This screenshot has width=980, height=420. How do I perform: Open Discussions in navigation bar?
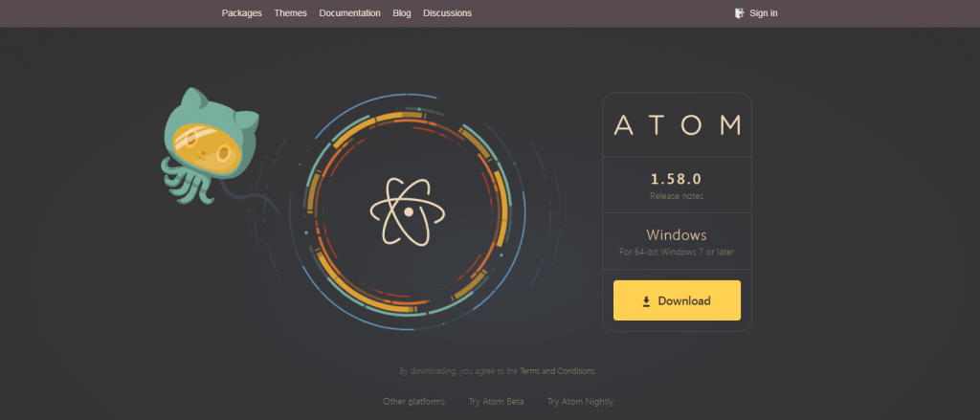448,13
